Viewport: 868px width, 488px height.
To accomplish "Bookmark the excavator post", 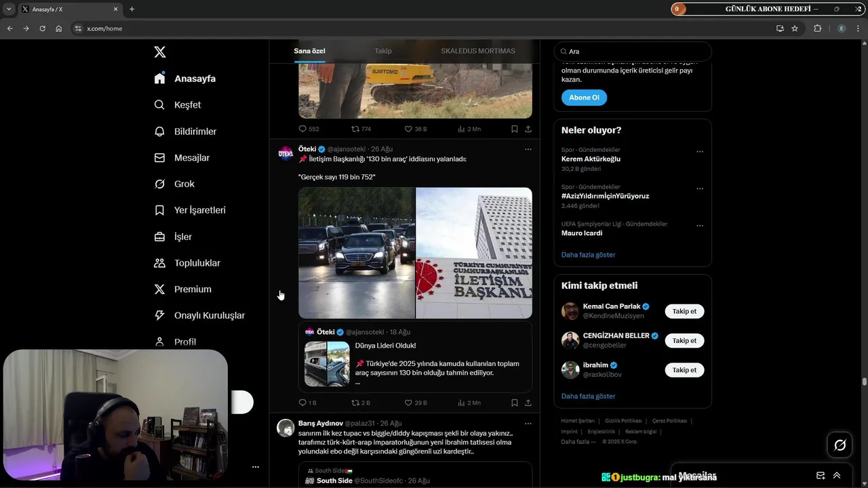I will (x=515, y=129).
